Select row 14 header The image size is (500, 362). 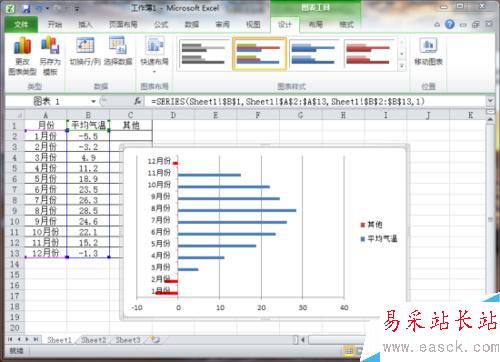coord(15,264)
